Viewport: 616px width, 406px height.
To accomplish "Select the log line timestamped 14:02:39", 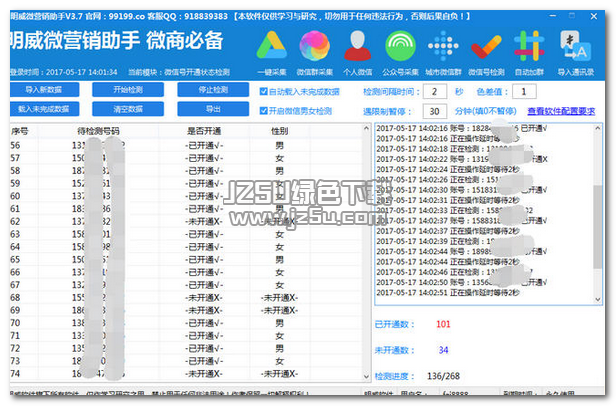I will pyautogui.click(x=455, y=241).
